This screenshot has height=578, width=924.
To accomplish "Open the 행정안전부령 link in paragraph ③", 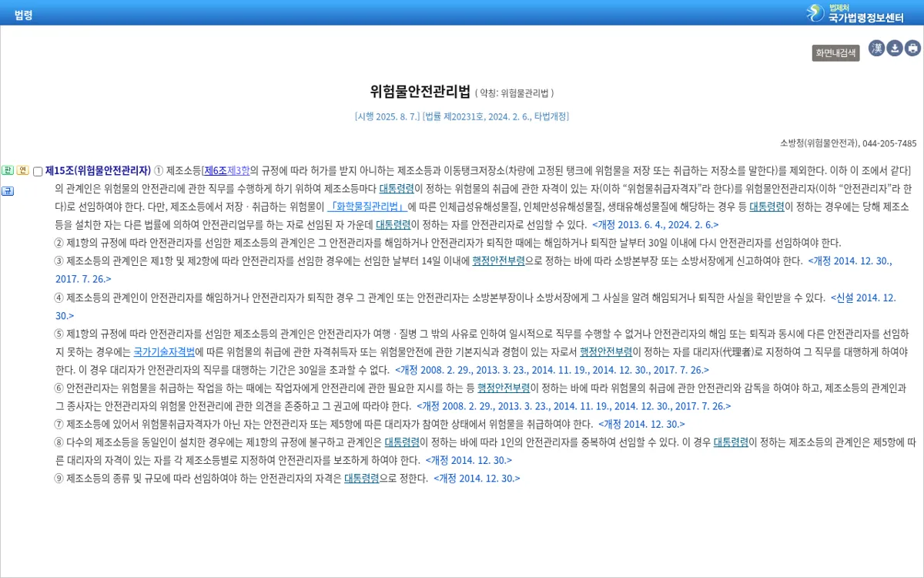I will (x=499, y=261).
